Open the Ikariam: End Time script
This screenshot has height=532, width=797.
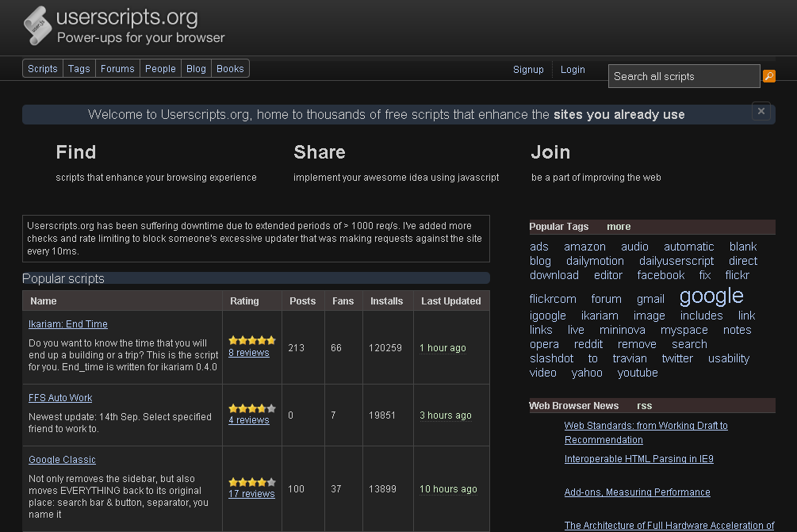[68, 324]
